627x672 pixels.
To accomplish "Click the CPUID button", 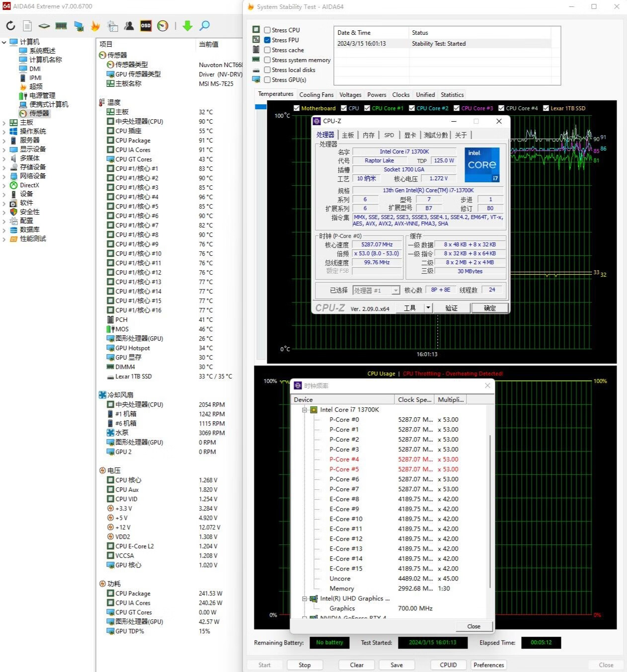I will point(448,665).
